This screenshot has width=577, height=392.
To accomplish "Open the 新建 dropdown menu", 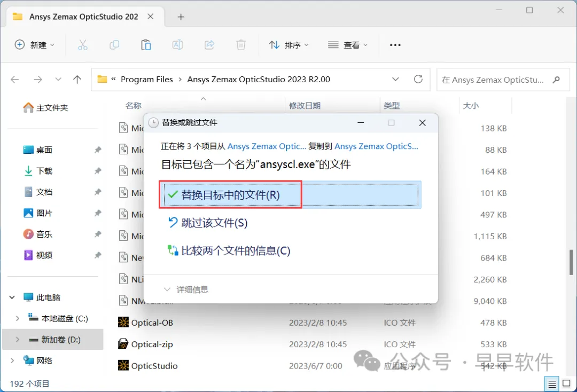I will [x=35, y=45].
